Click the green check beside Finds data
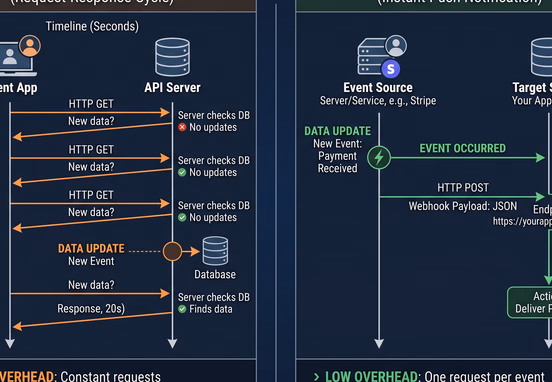Image resolution: width=552 pixels, height=382 pixels. 182,309
